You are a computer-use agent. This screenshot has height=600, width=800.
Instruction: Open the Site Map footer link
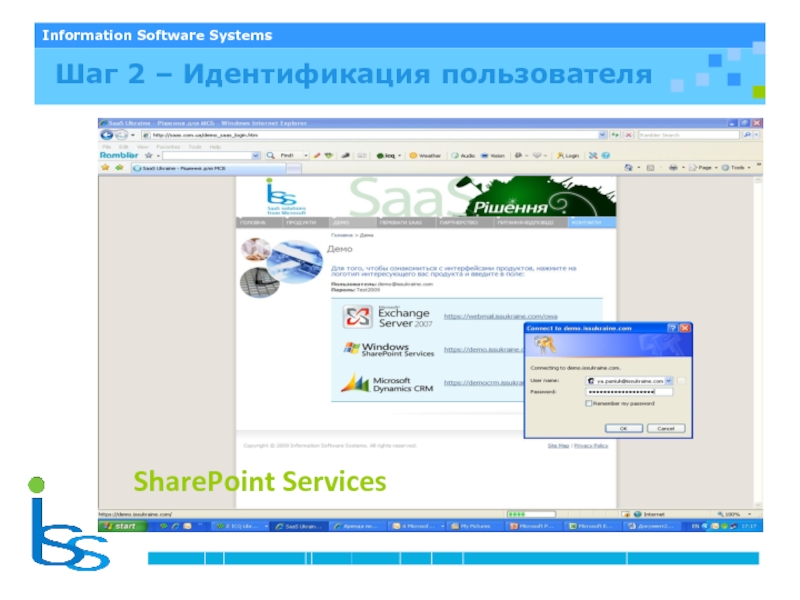[x=558, y=445]
